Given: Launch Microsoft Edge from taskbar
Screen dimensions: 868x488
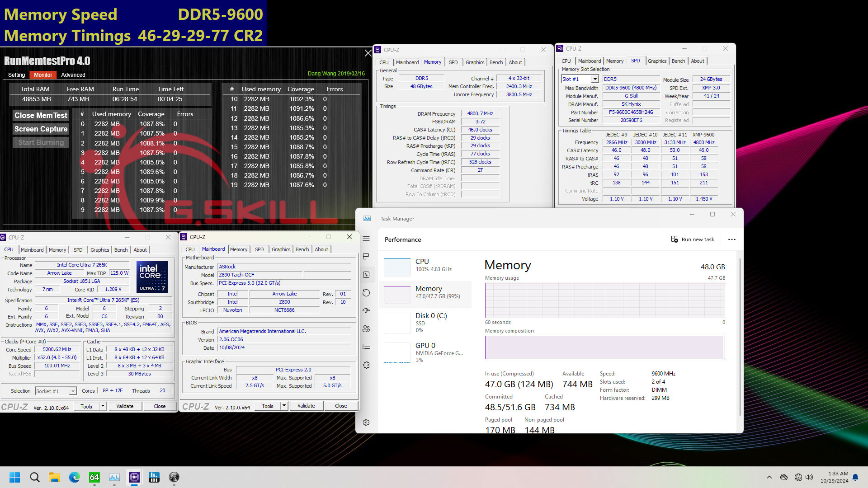Looking at the screenshot, I should tap(74, 477).
